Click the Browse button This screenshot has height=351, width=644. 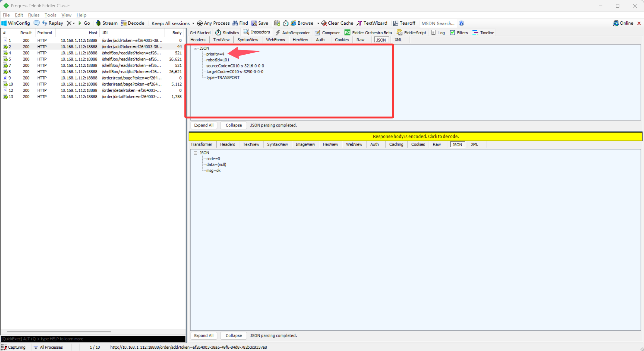(x=302, y=23)
